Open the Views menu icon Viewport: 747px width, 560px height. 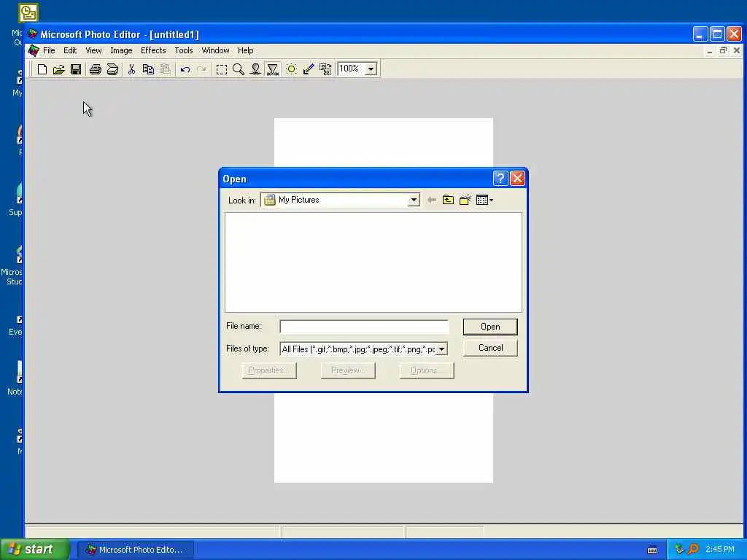click(x=484, y=200)
